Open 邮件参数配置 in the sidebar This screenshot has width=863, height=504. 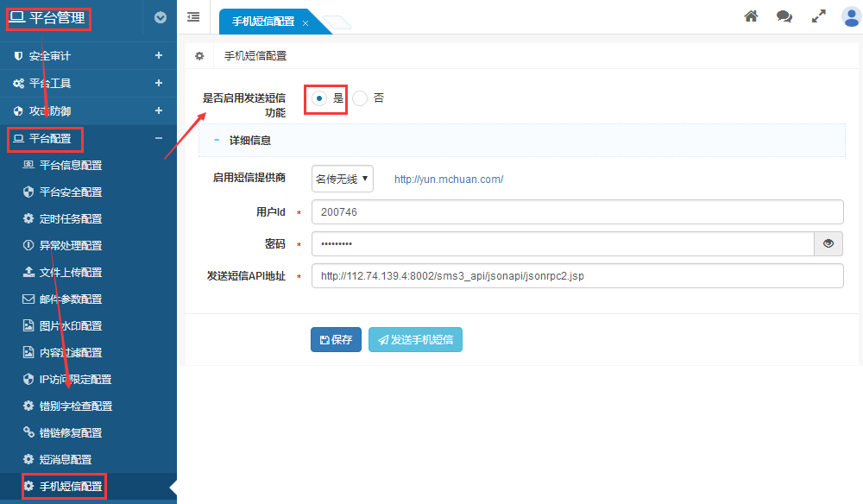70,299
